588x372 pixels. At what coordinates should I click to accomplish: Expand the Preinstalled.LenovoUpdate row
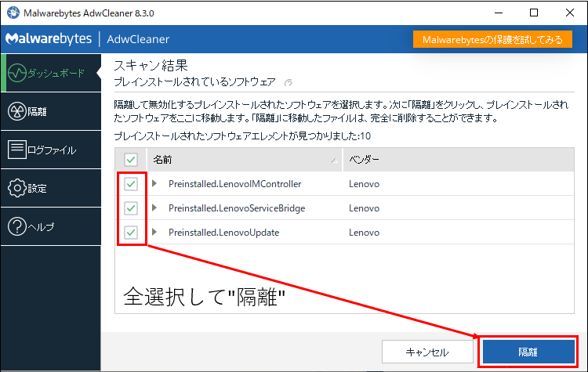pos(154,233)
